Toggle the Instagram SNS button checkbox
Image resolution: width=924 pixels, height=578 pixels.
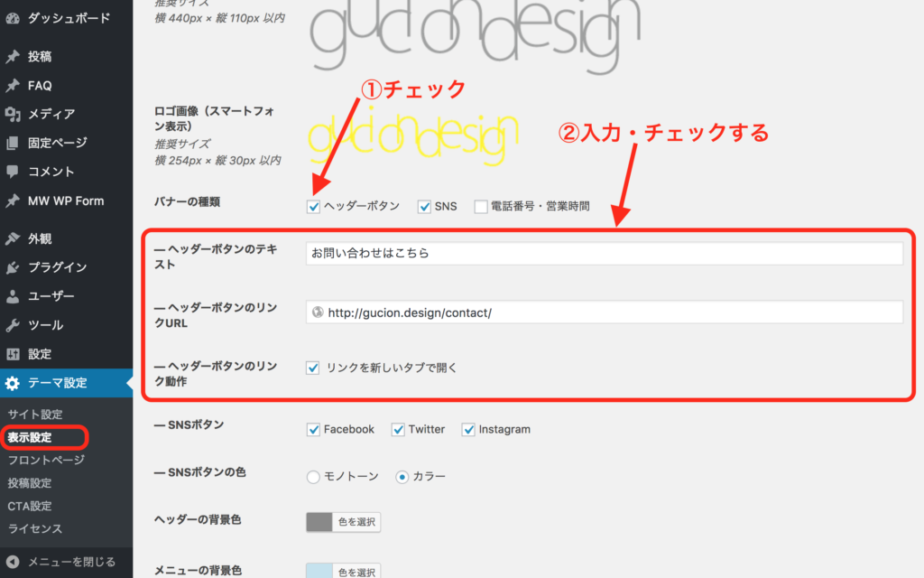pos(468,430)
